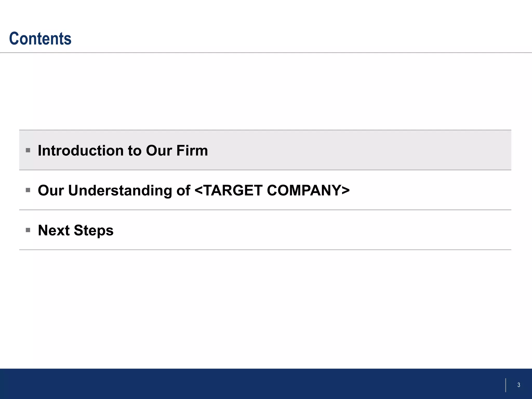Select the top border of the highlighted row

(x=265, y=130)
